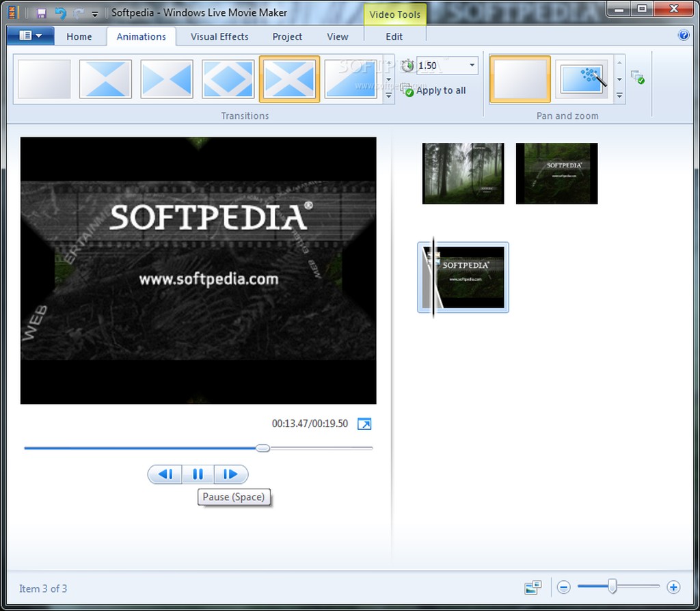The width and height of the screenshot is (700, 611).
Task: Click the playback seek slider handle
Action: coord(263,448)
